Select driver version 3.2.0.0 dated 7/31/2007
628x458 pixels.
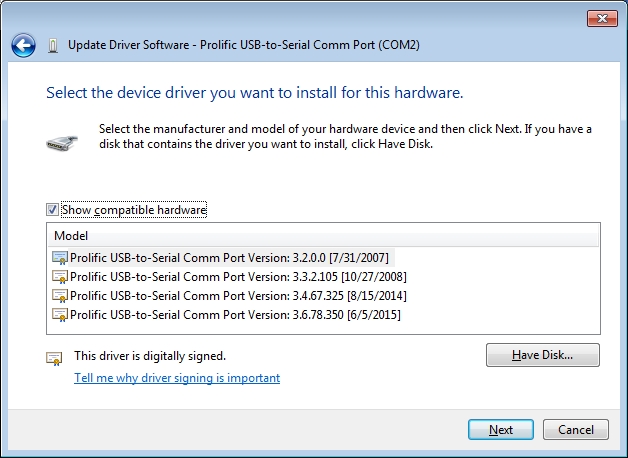[x=229, y=258]
